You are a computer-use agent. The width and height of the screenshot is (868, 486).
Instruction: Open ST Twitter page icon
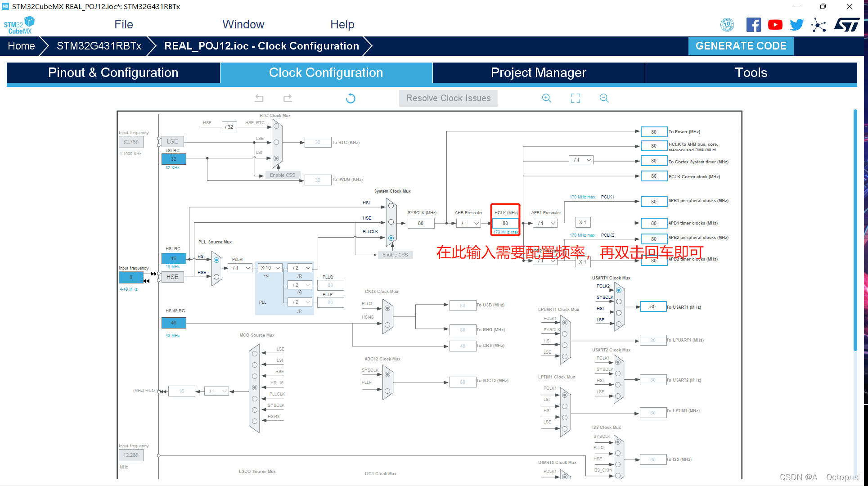tap(796, 25)
